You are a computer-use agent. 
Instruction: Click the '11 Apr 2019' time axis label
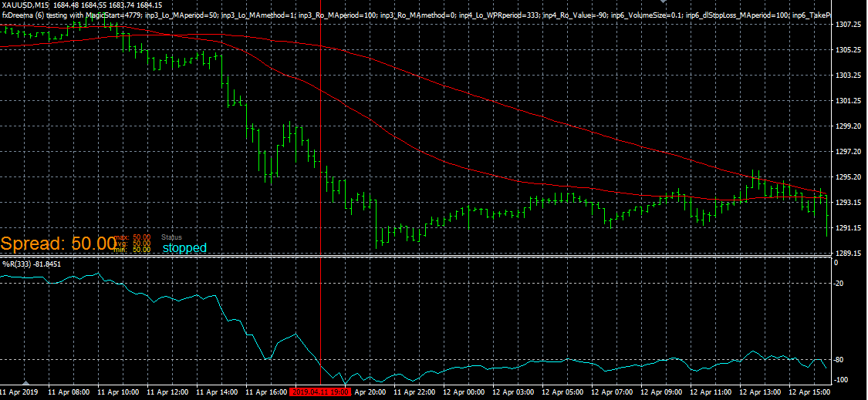pos(19,392)
